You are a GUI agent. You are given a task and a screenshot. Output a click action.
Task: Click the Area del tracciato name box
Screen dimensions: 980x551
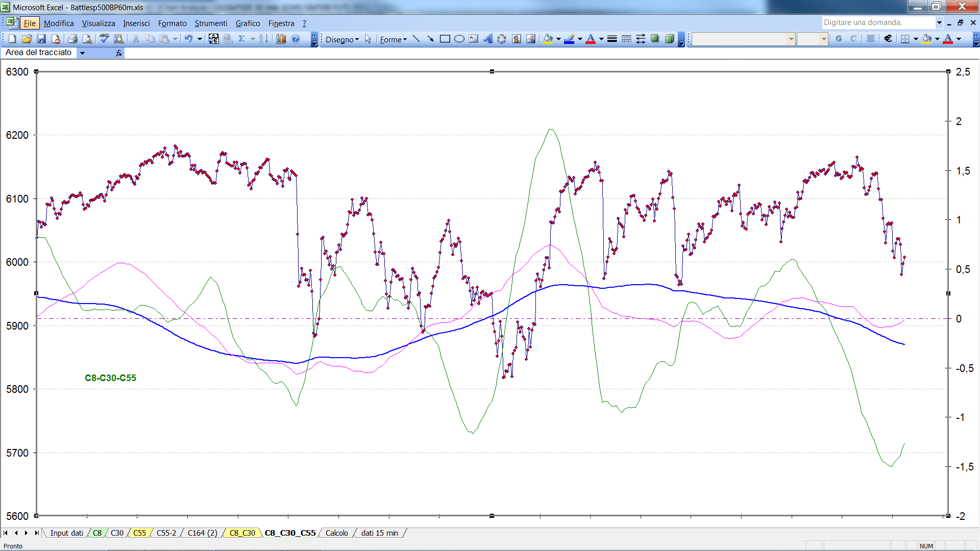(39, 53)
